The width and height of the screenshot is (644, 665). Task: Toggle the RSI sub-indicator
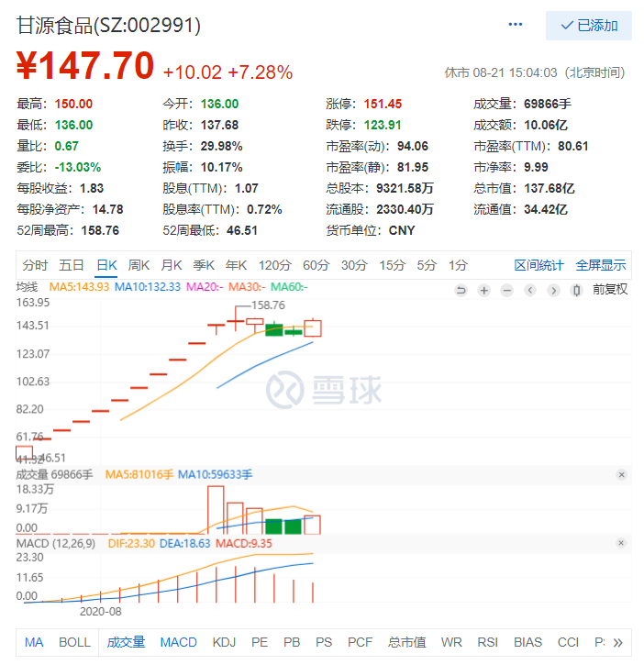click(x=487, y=642)
